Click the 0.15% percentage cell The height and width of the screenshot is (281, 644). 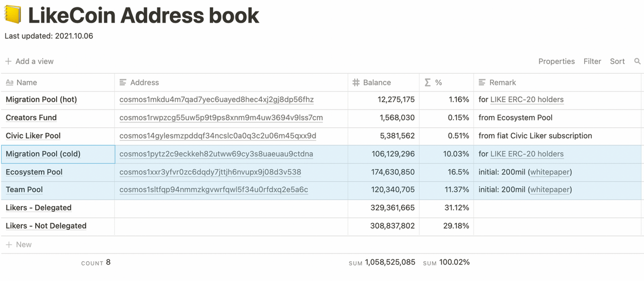pyautogui.click(x=446, y=117)
